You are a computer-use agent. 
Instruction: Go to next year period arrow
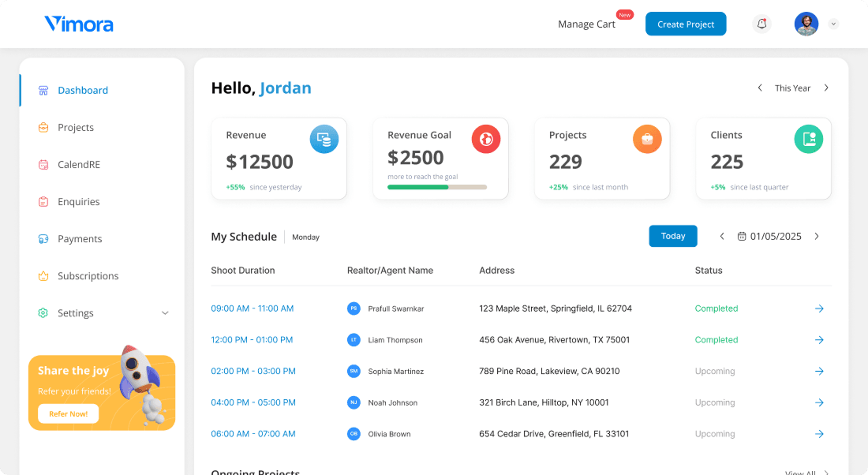(x=826, y=88)
